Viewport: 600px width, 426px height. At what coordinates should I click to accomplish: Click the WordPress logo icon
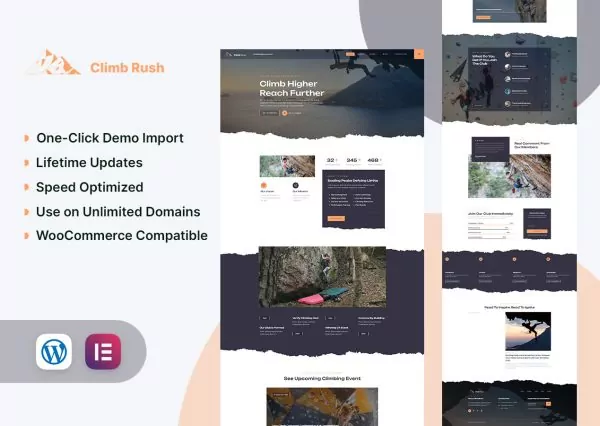pyautogui.click(x=54, y=352)
